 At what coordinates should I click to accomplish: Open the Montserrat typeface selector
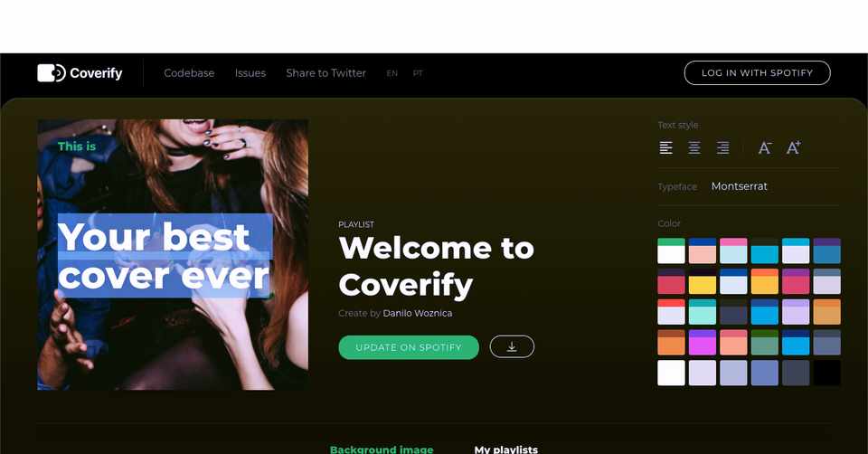[x=739, y=186]
